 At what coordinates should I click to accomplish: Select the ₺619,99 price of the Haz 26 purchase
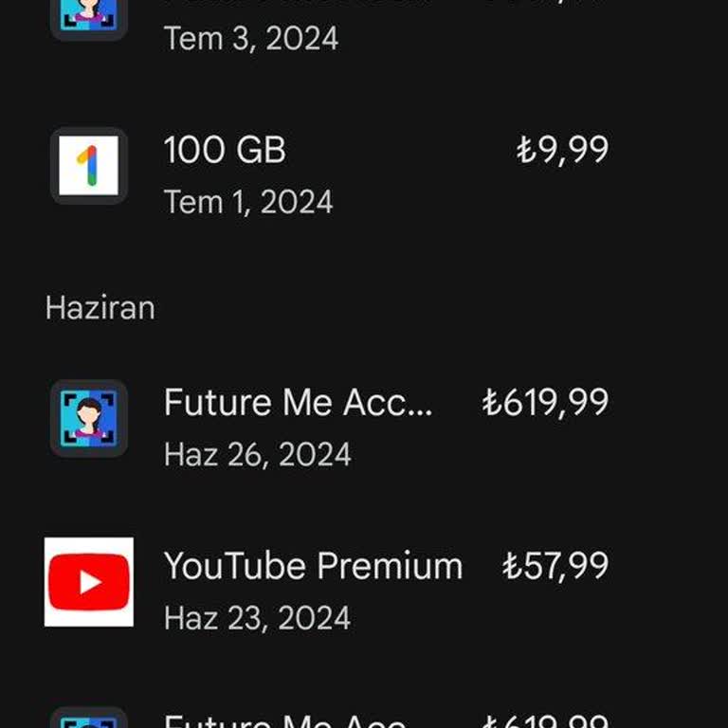click(545, 403)
